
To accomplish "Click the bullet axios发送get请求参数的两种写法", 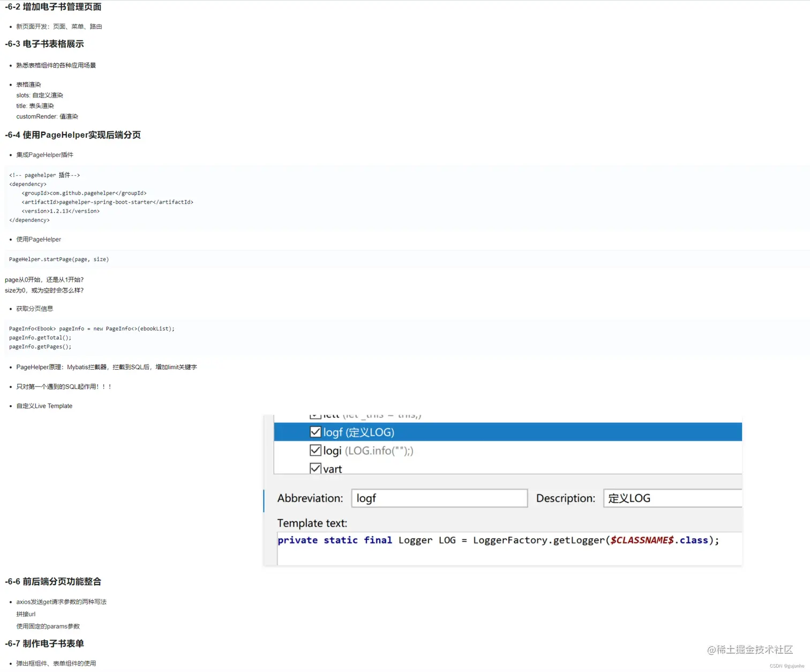I will pyautogui.click(x=62, y=602).
